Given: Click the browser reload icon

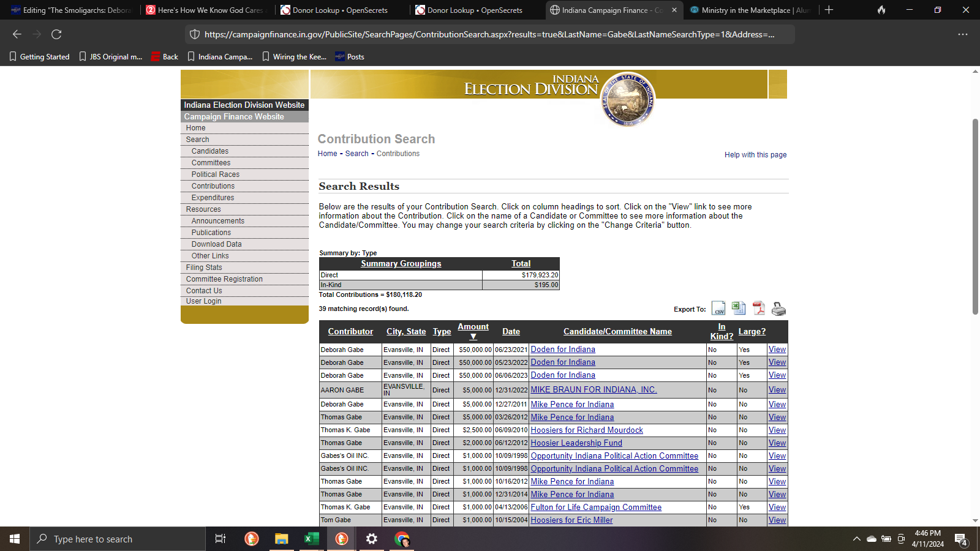Looking at the screenshot, I should 56,34.
